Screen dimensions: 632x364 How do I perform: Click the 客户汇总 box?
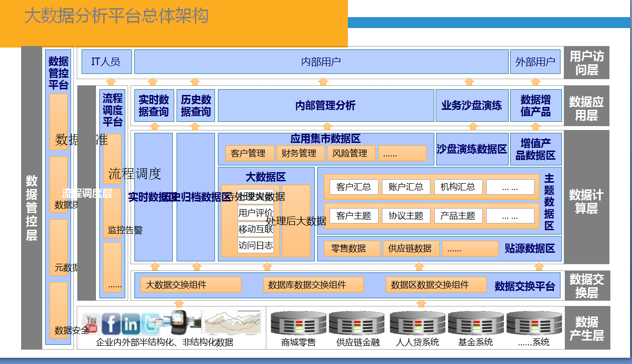354,187
